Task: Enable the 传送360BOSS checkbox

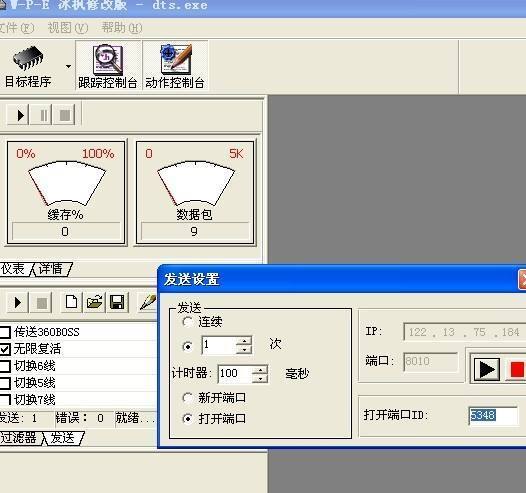Action: (5, 332)
